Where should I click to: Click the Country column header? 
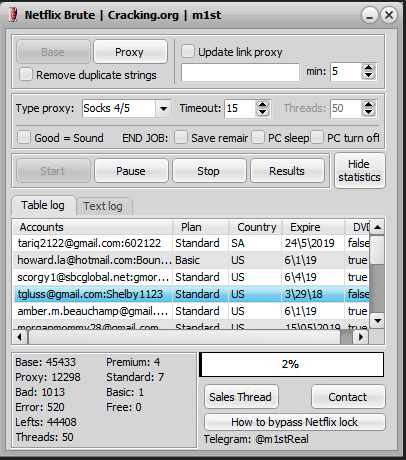(255, 227)
